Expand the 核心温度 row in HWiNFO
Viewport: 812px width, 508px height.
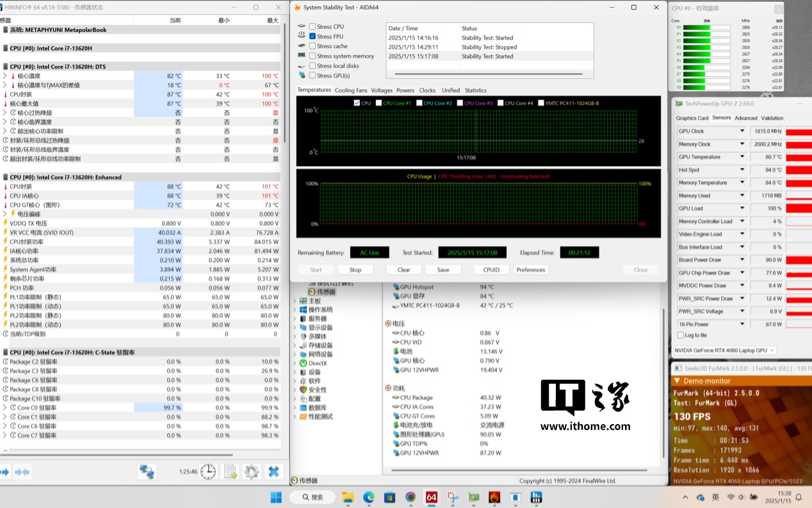tap(4, 76)
